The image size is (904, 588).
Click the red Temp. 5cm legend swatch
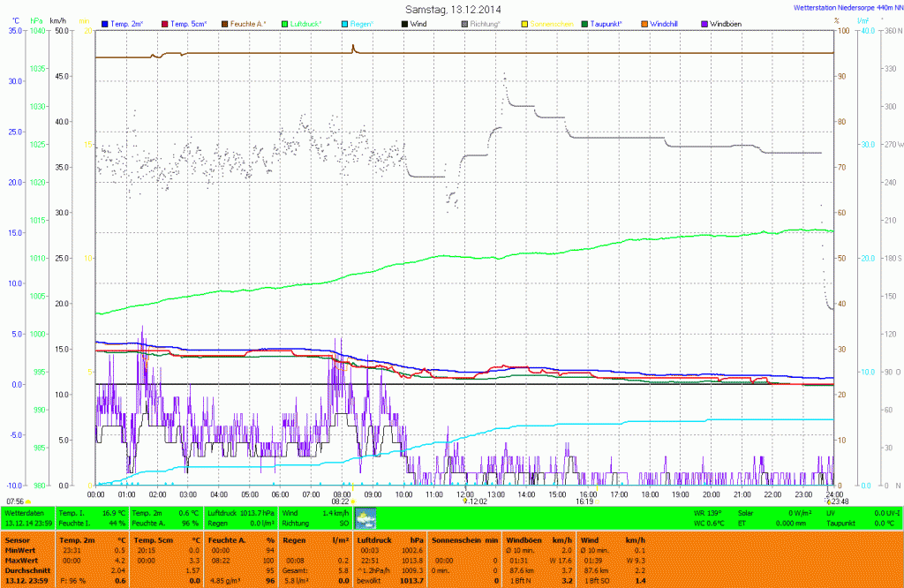165,22
